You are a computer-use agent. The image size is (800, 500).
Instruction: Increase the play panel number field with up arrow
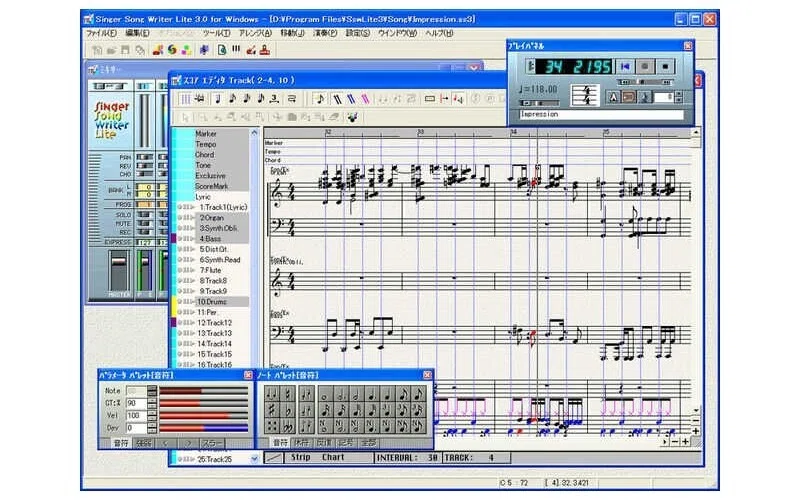click(679, 94)
